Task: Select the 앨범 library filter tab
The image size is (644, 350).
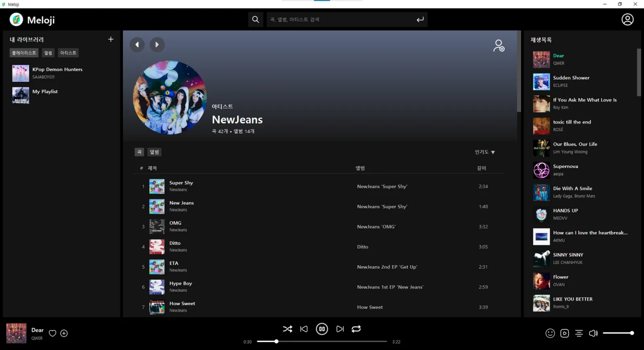Action: click(48, 53)
